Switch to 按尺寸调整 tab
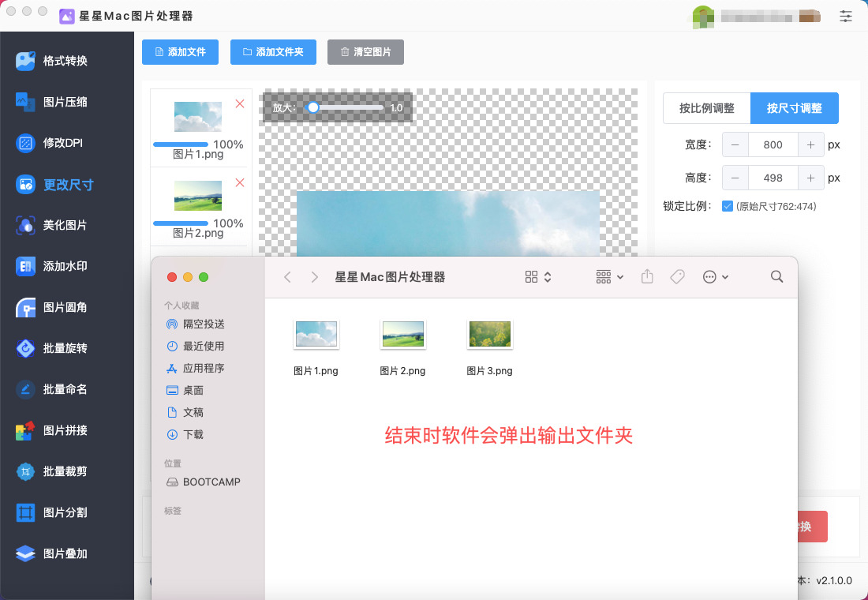Image resolution: width=868 pixels, height=600 pixels. [794, 108]
